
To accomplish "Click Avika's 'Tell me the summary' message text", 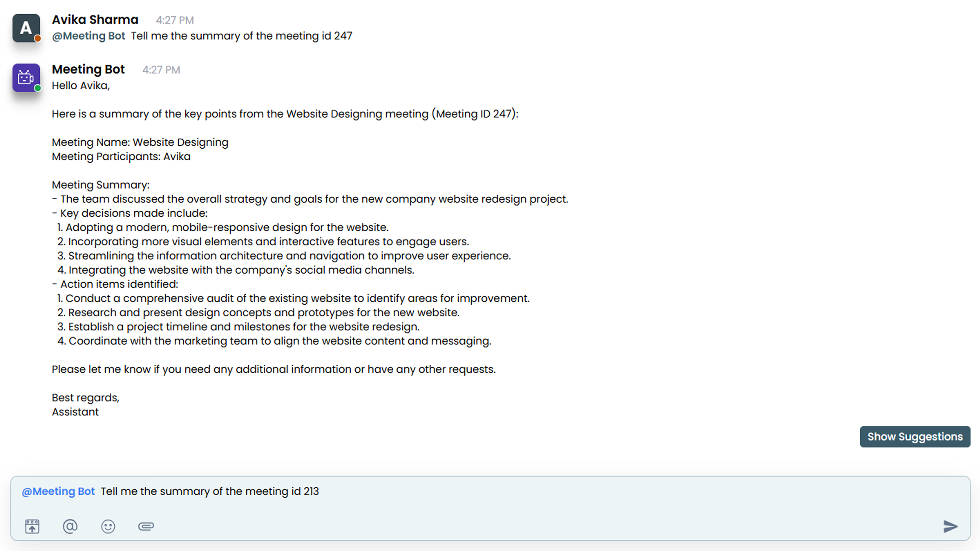I will (x=242, y=36).
